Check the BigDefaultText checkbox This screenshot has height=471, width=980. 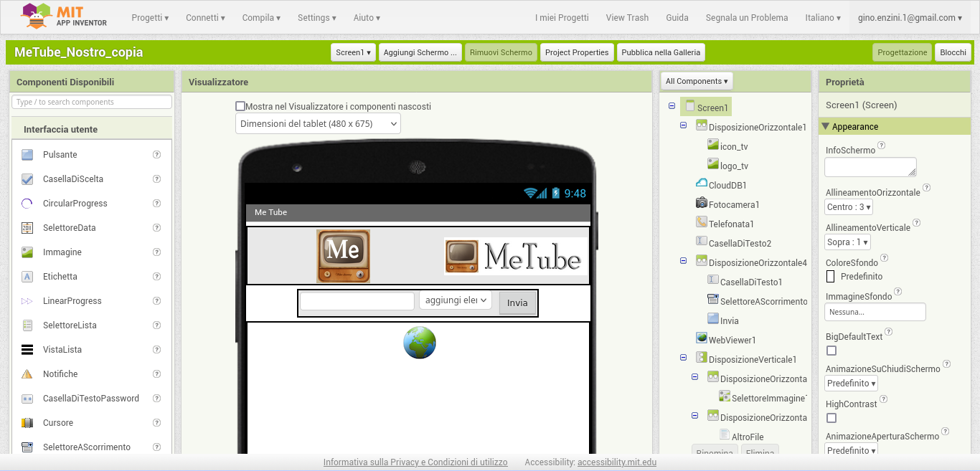point(831,351)
